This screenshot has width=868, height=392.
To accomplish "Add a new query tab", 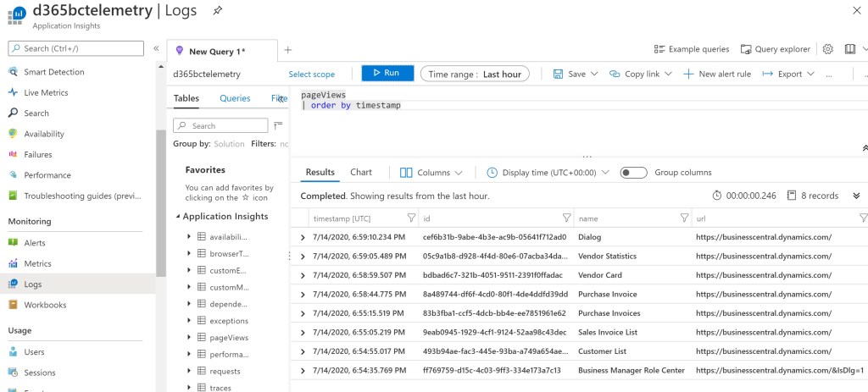I will coord(287,50).
